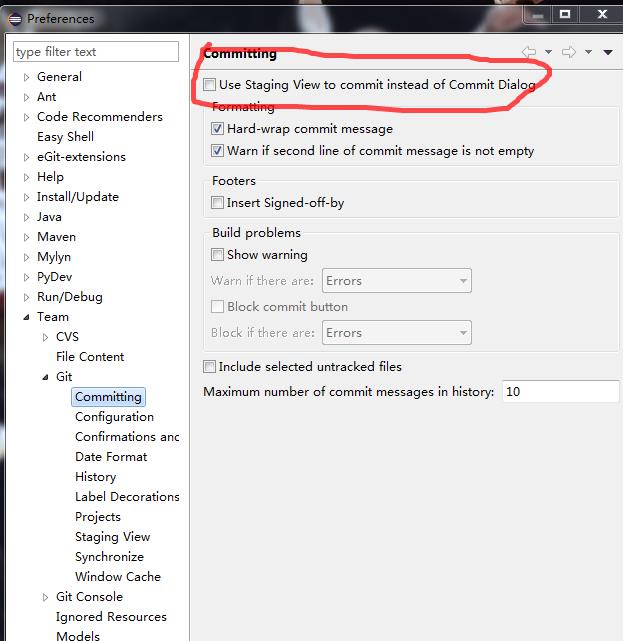
Task: Expand the Maven tree node
Action: (x=26, y=237)
